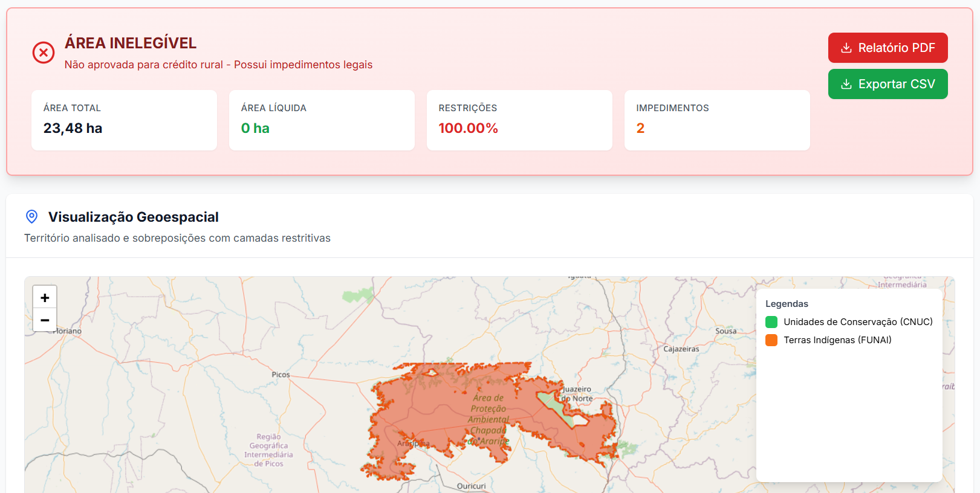Zoom out the map with minus button
Image resolution: width=980 pixels, height=493 pixels.
click(x=45, y=320)
